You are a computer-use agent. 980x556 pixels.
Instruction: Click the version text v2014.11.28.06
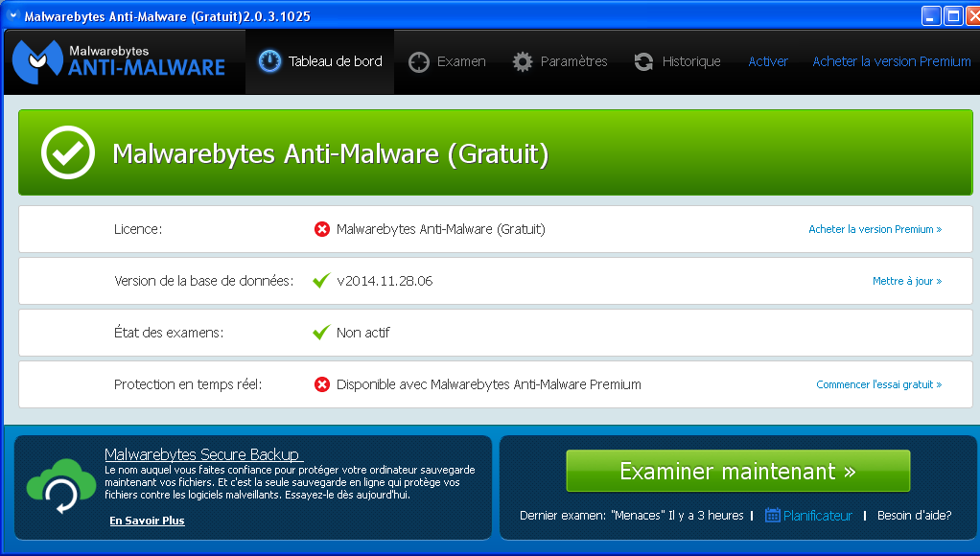point(385,281)
